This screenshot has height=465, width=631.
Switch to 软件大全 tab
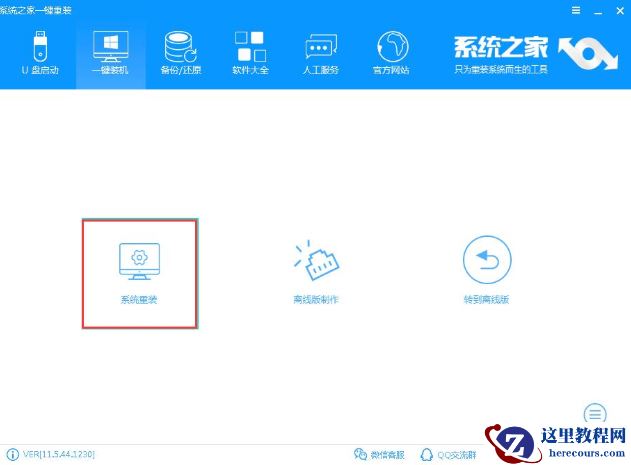click(x=250, y=53)
